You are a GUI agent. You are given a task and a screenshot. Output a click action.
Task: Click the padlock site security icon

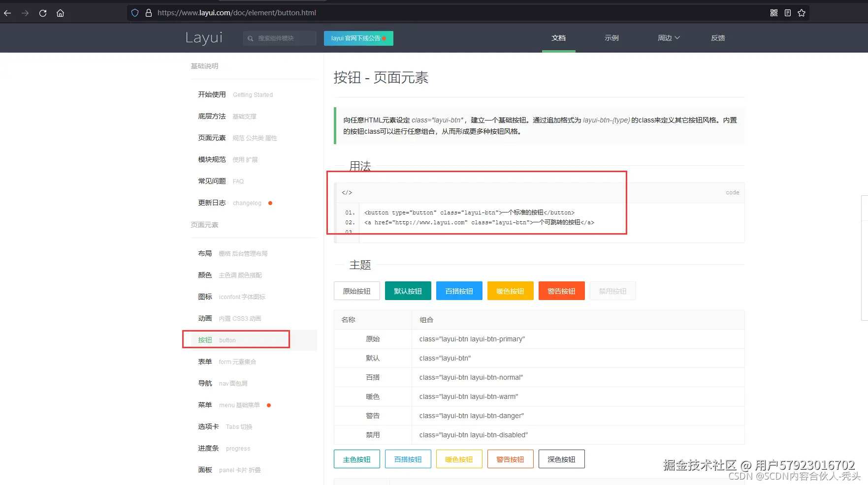pyautogui.click(x=149, y=13)
